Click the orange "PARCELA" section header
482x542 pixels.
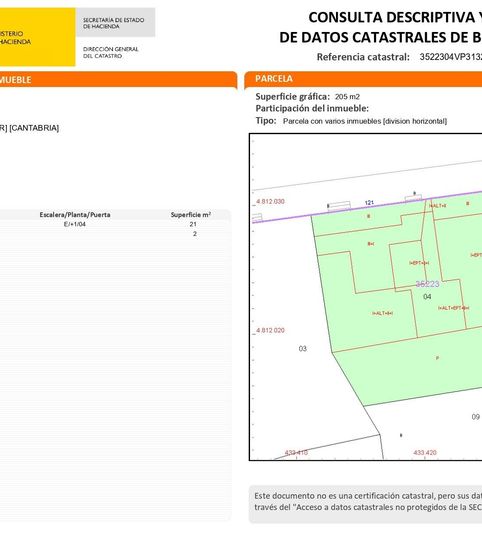click(363, 79)
